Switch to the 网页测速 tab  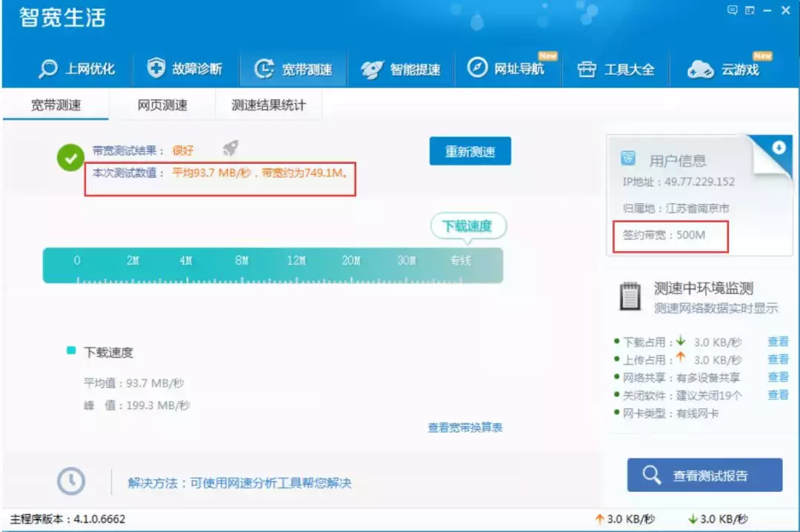163,104
